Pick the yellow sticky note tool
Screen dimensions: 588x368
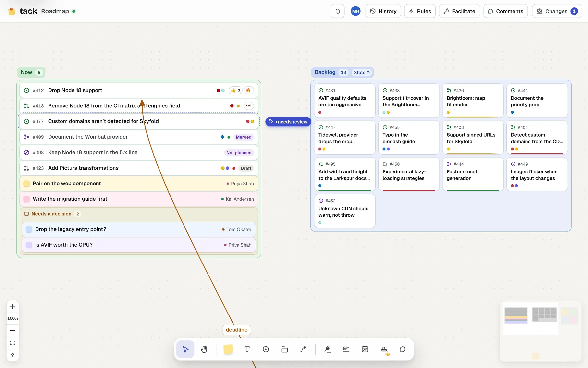[228, 349]
